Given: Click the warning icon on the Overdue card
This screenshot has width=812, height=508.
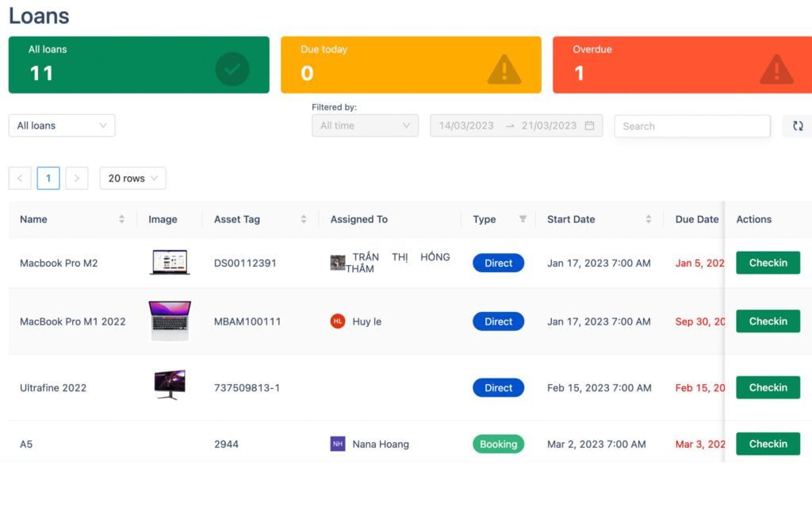Looking at the screenshot, I should pos(776,69).
